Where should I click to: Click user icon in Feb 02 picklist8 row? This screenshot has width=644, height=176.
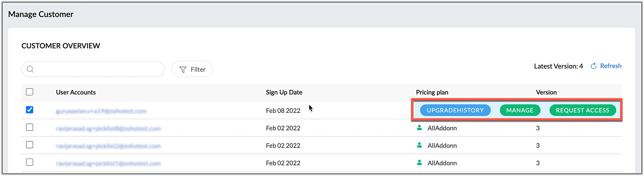(x=419, y=128)
